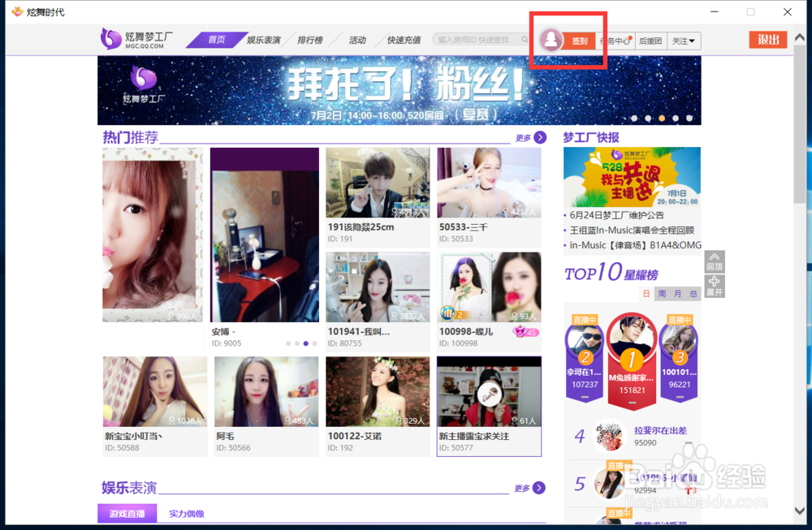Click the 展开 expand plus icon
Viewport: 812px width, 530px height.
(x=714, y=286)
